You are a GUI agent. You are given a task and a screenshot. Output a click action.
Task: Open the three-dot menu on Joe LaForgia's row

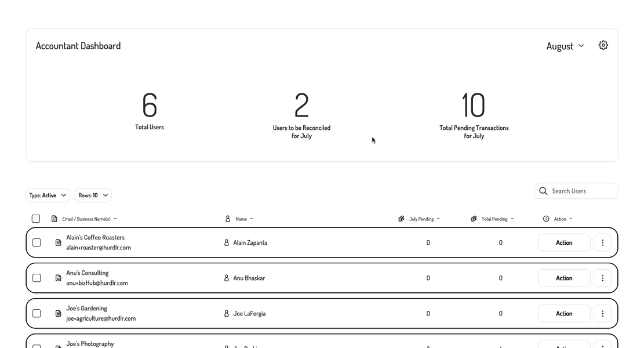coord(603,313)
